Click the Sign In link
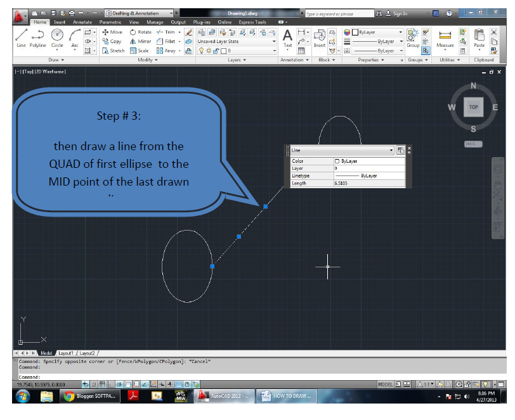Viewport: 515px width, 420px height. pos(400,13)
